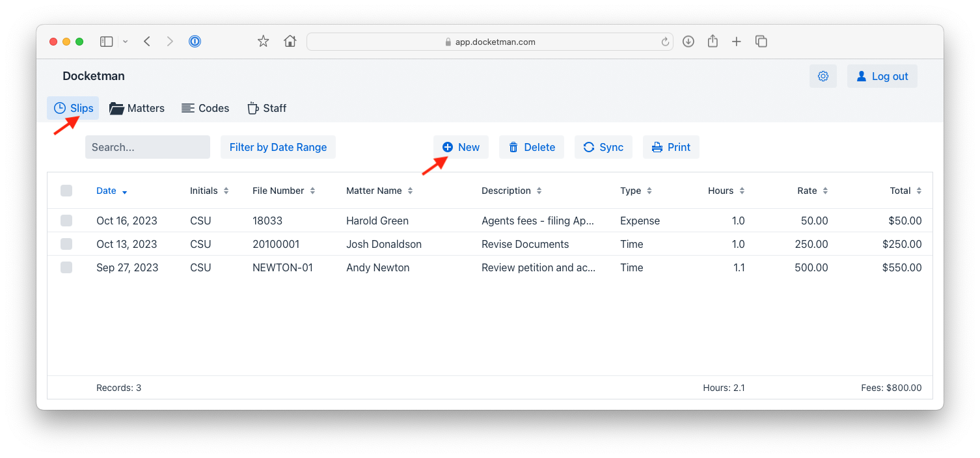Go forward in browser history
980x458 pixels.
pyautogui.click(x=170, y=42)
